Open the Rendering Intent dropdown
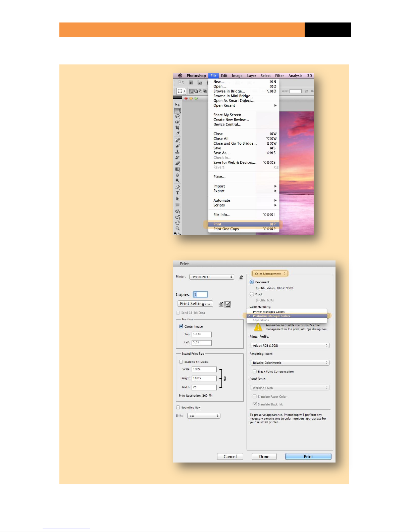Viewport: 411px width, 532px height. (x=290, y=362)
